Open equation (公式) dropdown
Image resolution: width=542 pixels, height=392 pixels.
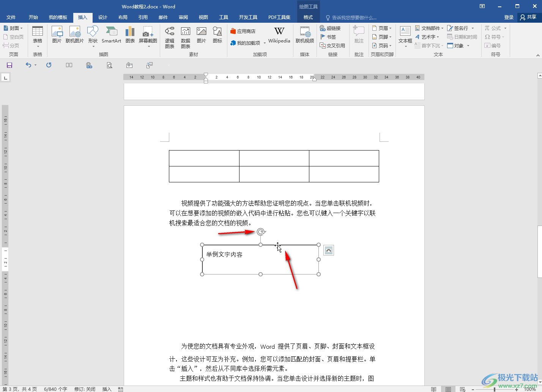pos(496,28)
